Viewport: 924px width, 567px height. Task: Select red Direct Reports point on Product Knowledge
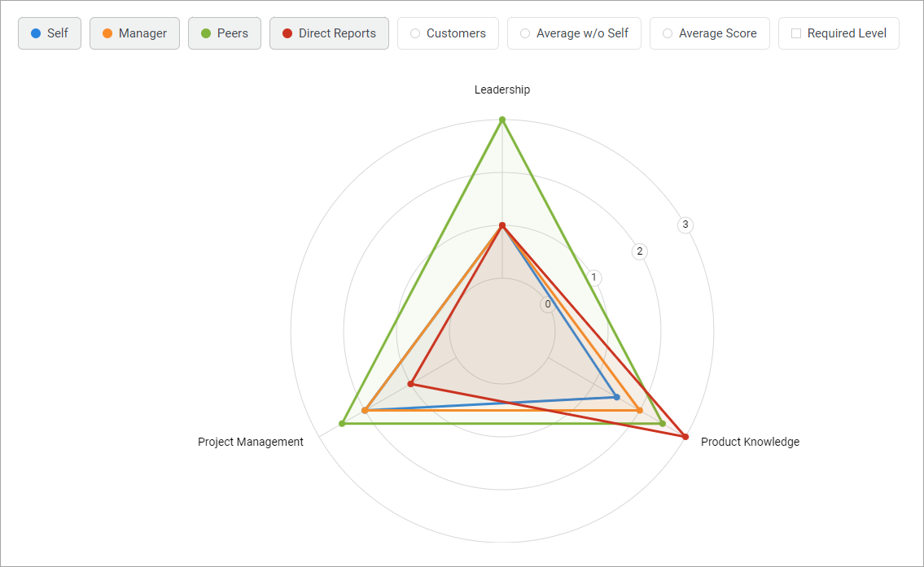click(x=685, y=436)
